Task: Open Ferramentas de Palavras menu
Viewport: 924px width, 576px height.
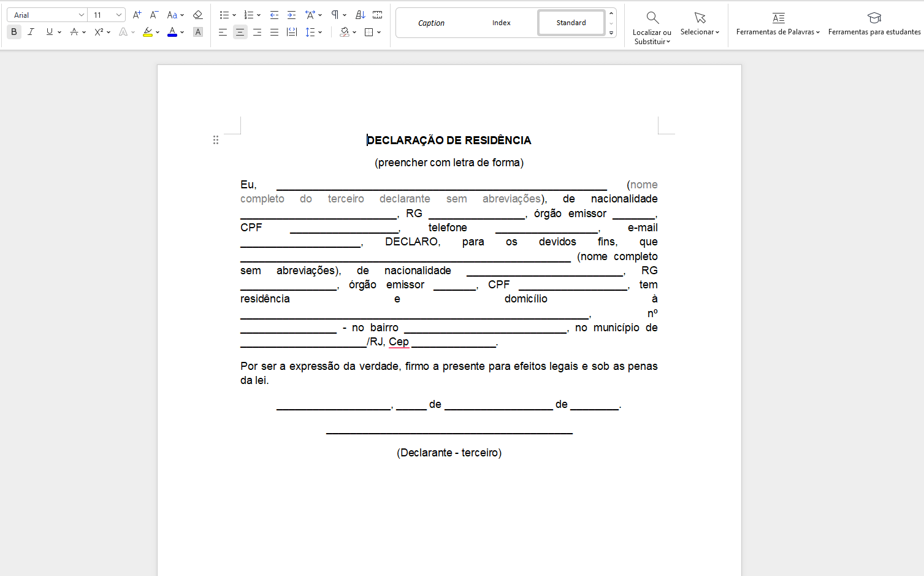Action: (x=777, y=23)
